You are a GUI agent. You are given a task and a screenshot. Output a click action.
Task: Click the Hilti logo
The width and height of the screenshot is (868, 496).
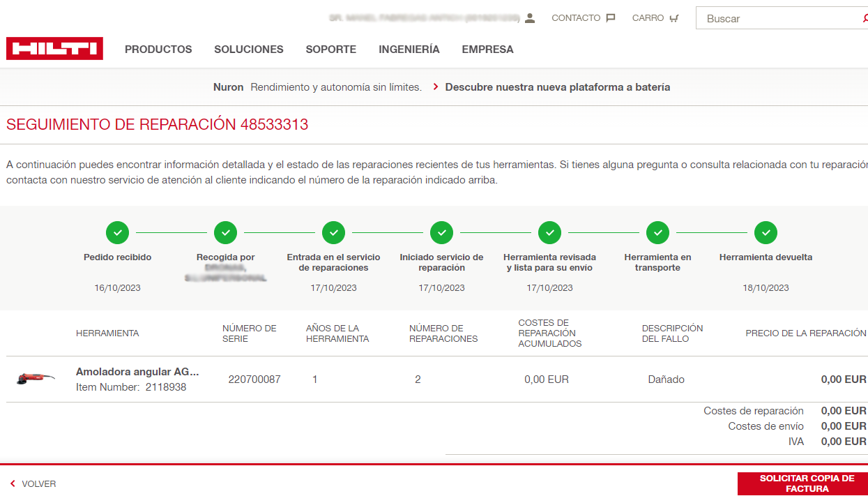point(54,49)
